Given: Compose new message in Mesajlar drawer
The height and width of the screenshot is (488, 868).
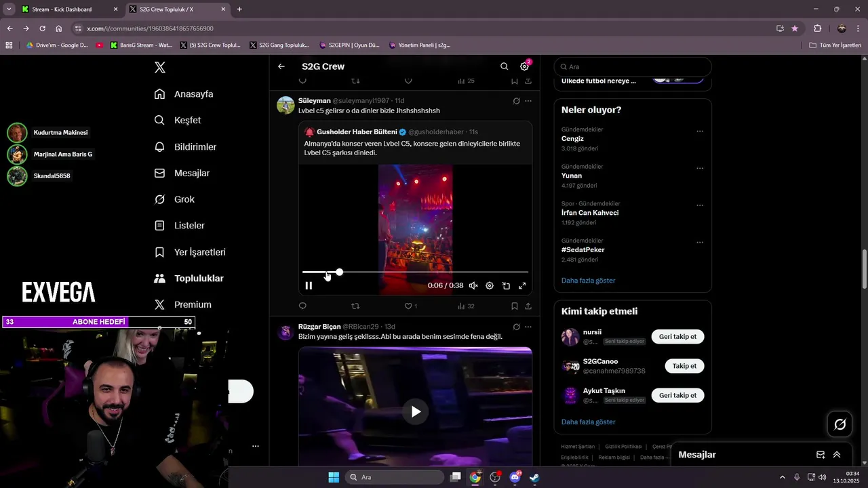Looking at the screenshot, I should (821, 455).
